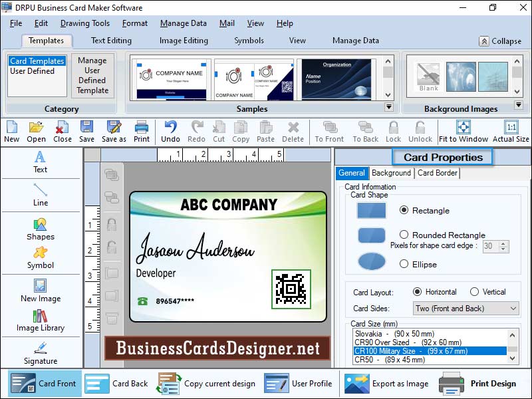Select the Text tool in left panel
The image size is (532, 399).
tap(40, 162)
